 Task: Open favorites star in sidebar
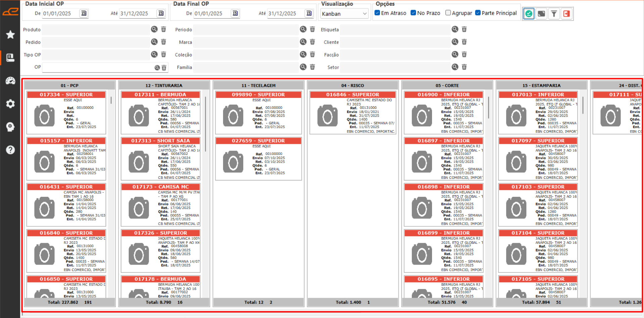(10, 35)
